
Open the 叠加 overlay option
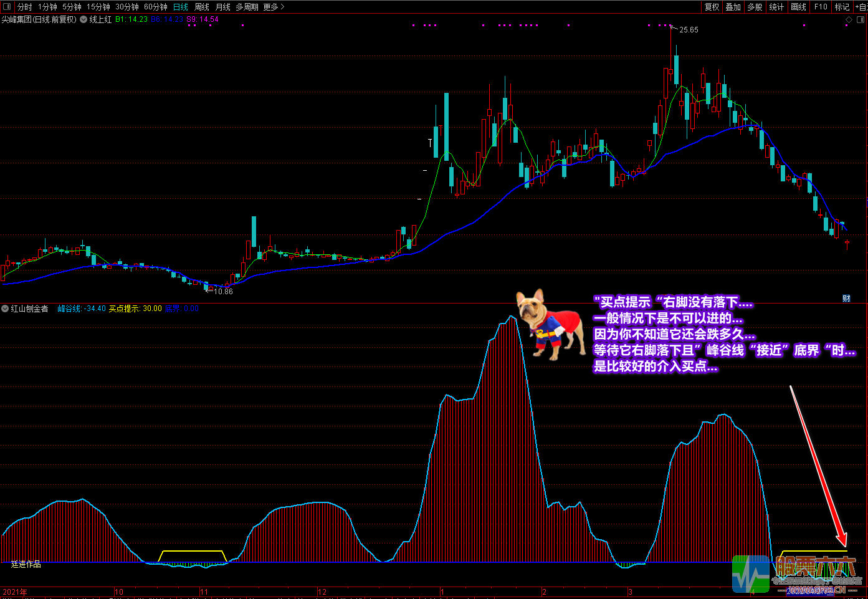[733, 7]
